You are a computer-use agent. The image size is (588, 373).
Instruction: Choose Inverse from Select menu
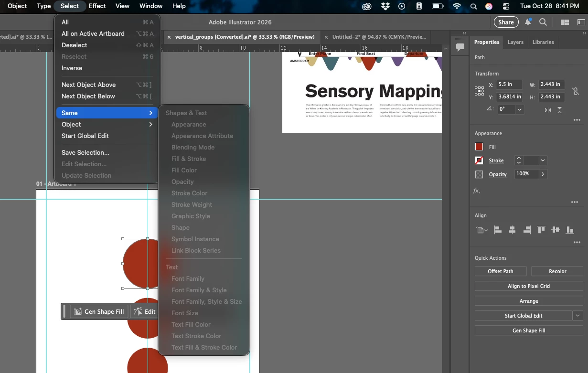tap(107, 68)
